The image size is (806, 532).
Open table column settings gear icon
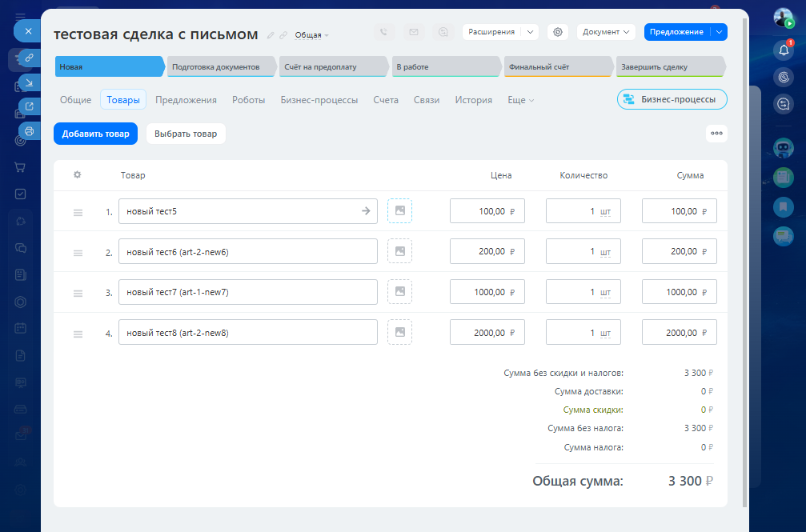[x=78, y=175]
